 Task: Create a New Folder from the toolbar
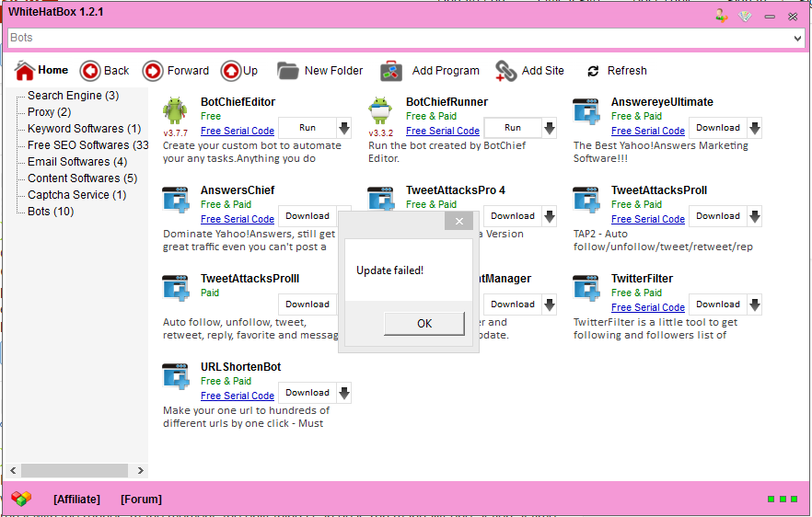click(x=288, y=71)
